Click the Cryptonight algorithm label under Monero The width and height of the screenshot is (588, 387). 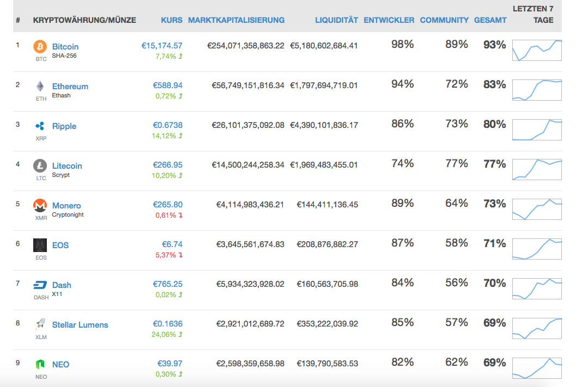[x=68, y=214]
